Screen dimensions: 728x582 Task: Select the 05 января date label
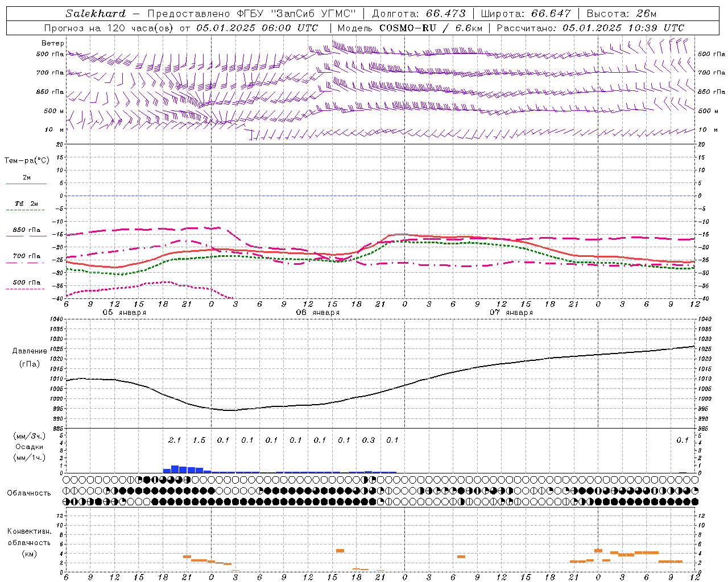pos(124,313)
